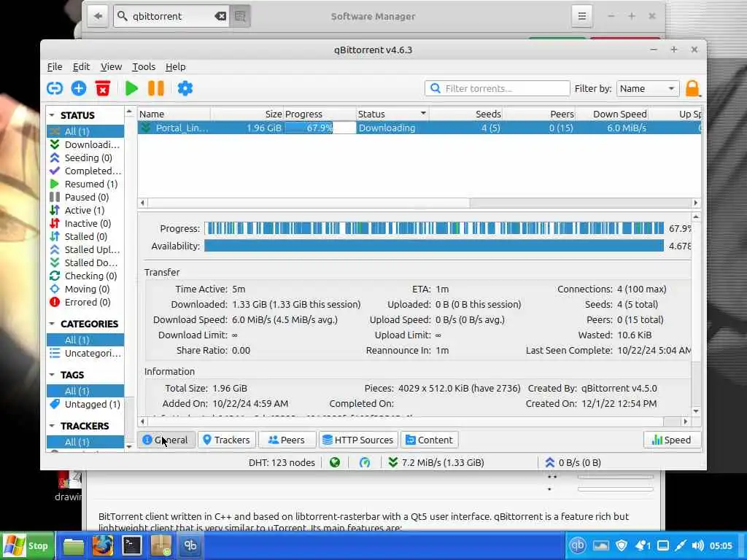The width and height of the screenshot is (747, 560).
Task: Click the Availability bar
Action: click(x=434, y=246)
